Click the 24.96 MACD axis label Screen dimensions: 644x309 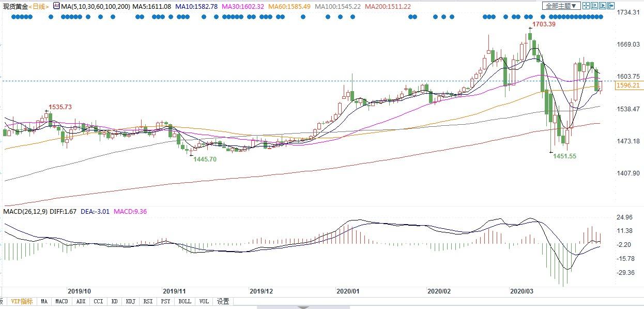click(x=625, y=217)
